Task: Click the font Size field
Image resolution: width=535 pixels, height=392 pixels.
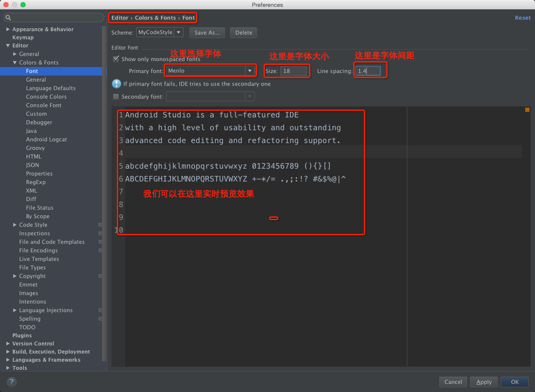Action: 293,71
